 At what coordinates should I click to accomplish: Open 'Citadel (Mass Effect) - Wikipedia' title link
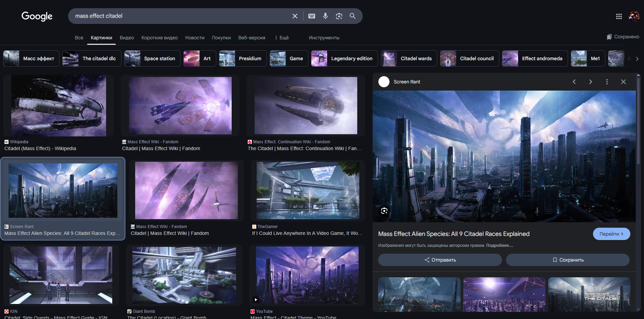pyautogui.click(x=40, y=149)
